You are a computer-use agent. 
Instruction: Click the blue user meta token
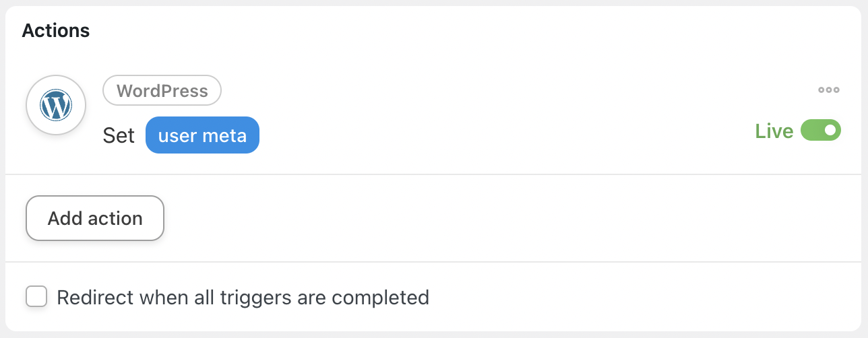(x=202, y=135)
